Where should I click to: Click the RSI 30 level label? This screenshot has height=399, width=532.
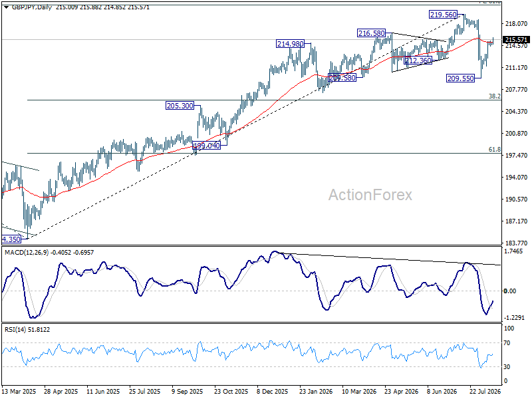(x=507, y=367)
